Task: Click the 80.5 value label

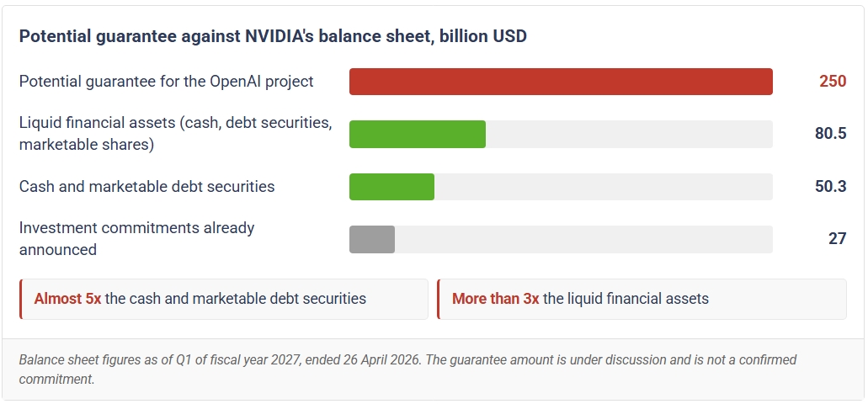Action: (x=830, y=133)
